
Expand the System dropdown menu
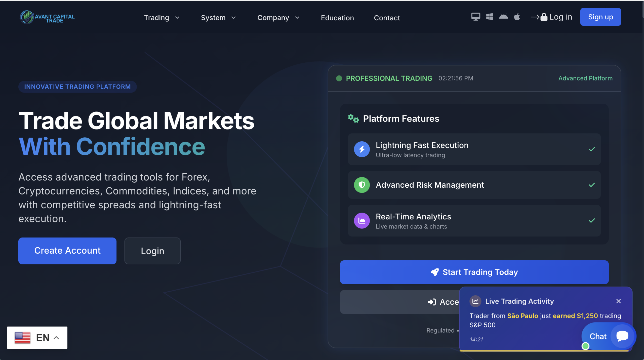click(x=218, y=18)
